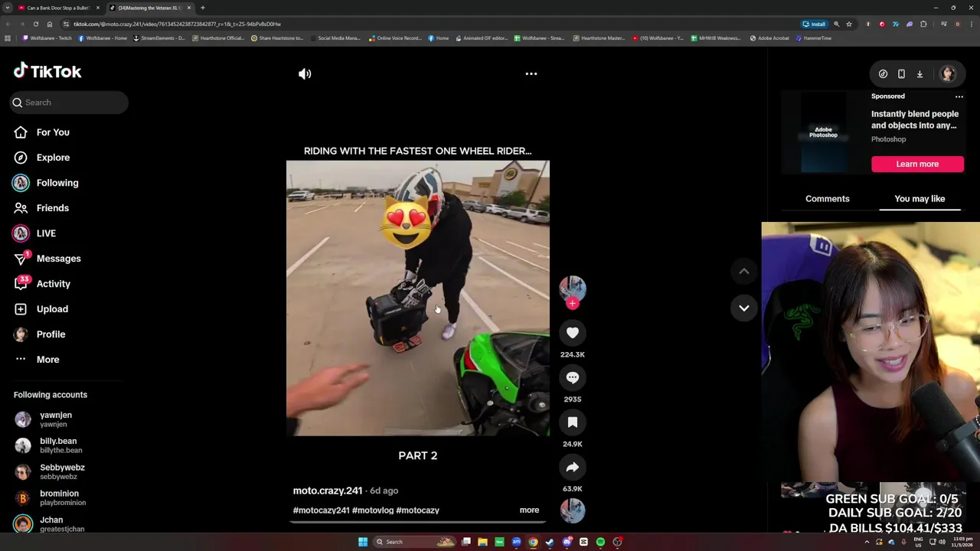Open creator avatar beside the video
980x551 pixels.
point(572,289)
